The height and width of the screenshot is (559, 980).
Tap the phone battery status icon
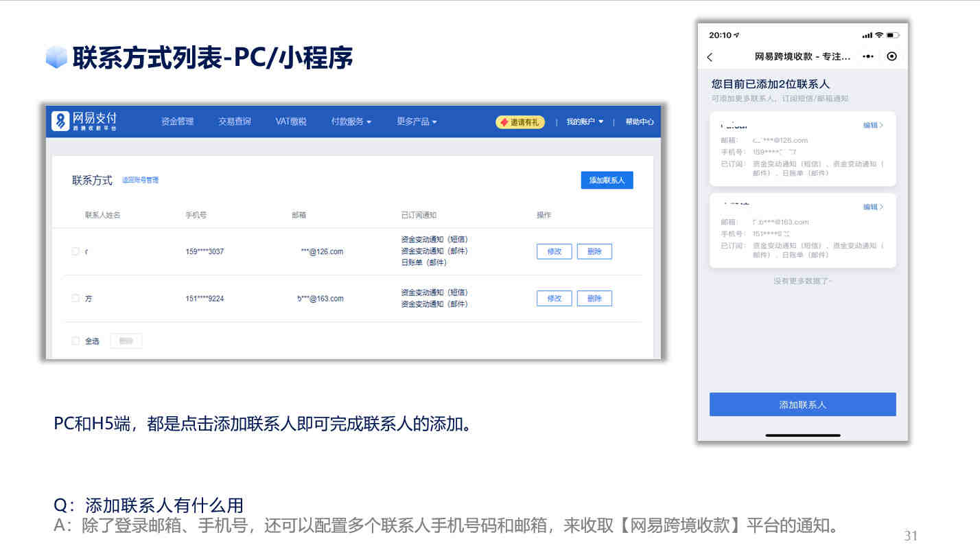(x=892, y=35)
